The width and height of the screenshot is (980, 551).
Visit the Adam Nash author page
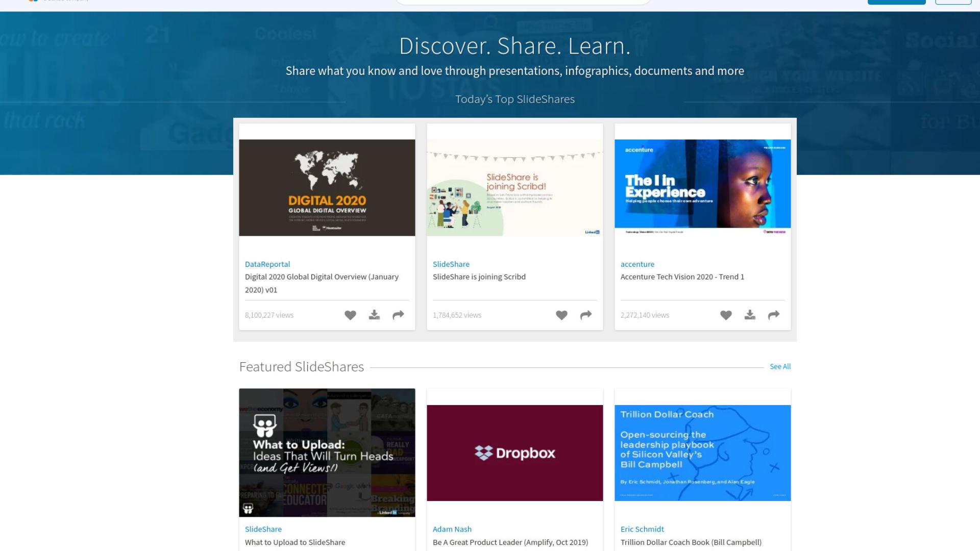coord(452,529)
